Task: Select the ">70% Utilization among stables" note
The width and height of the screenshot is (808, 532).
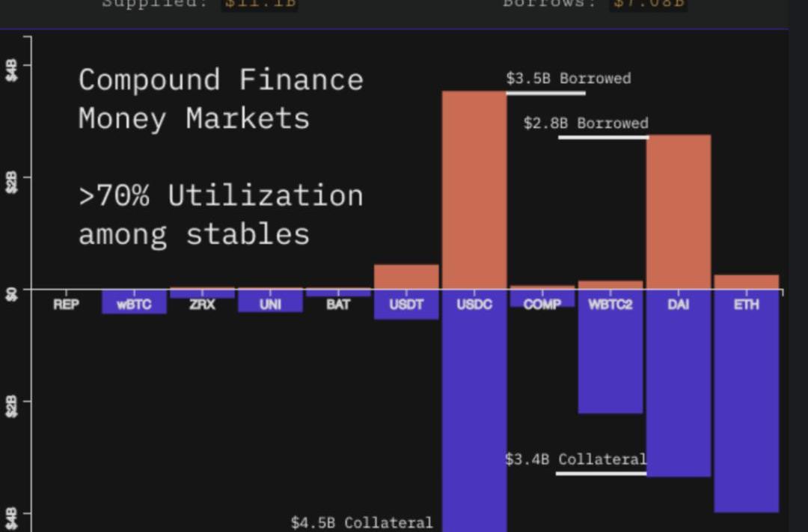Action: coord(221,215)
